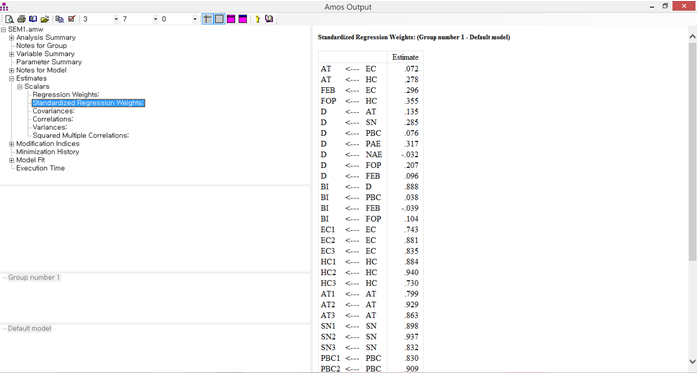Click the estimate .317 for D <--- PAE
Screen dimensions: 699x373
pos(411,144)
